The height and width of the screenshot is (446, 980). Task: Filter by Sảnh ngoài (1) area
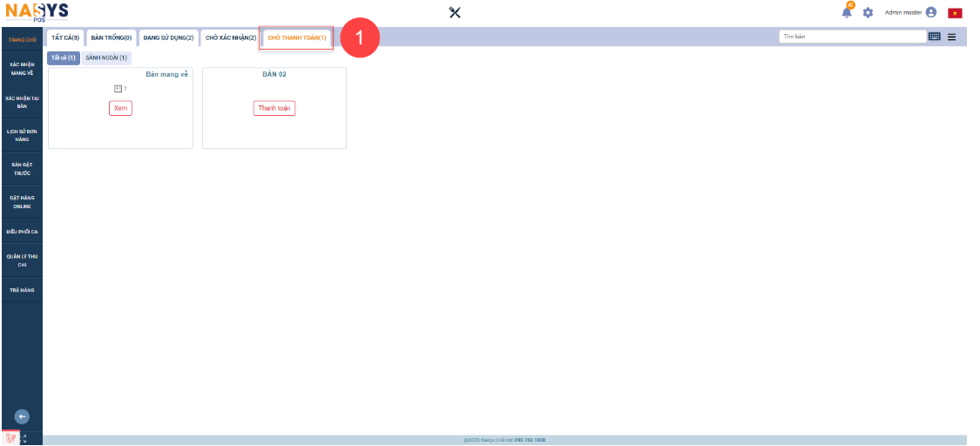106,57
